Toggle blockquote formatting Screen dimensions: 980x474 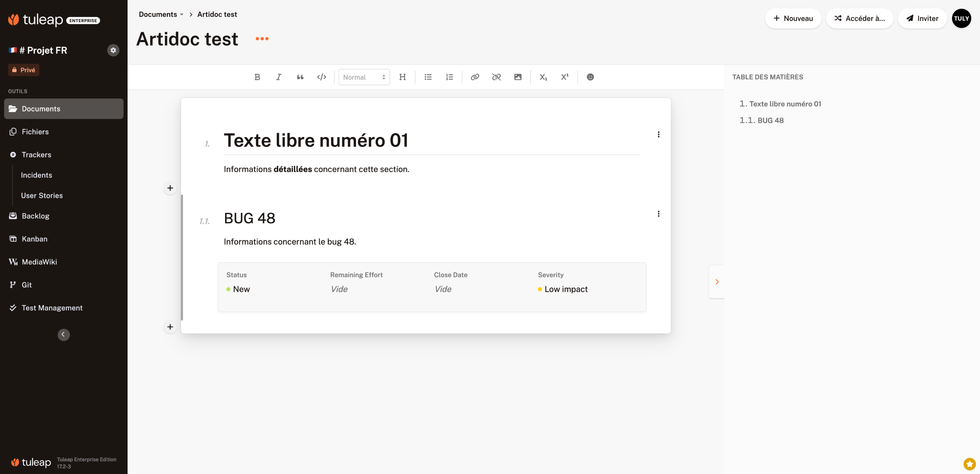click(x=300, y=77)
